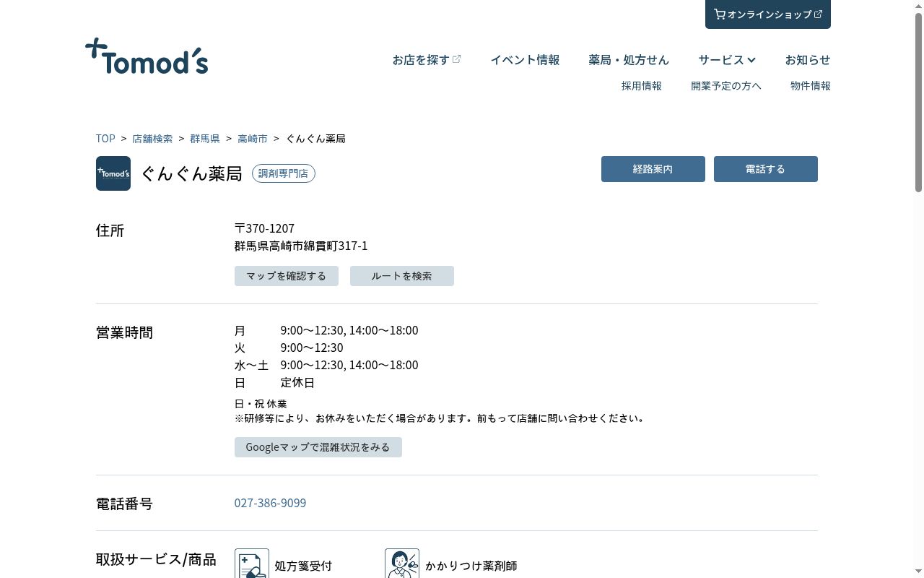The width and height of the screenshot is (924, 578).
Task: Go to 店舗検索 breadcrumb link
Action: 152,139
